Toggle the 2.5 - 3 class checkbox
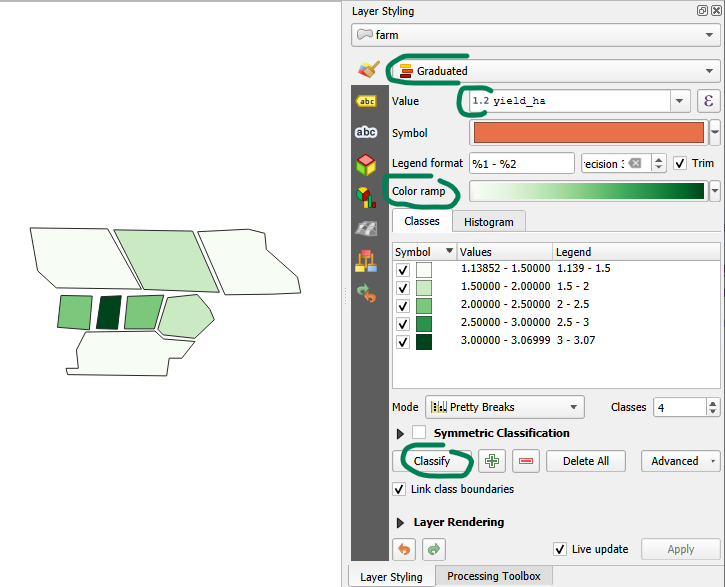This screenshot has height=587, width=725. click(403, 324)
